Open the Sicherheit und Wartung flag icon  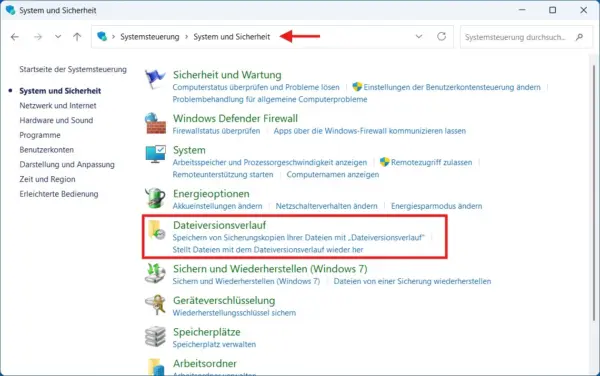tap(155, 79)
